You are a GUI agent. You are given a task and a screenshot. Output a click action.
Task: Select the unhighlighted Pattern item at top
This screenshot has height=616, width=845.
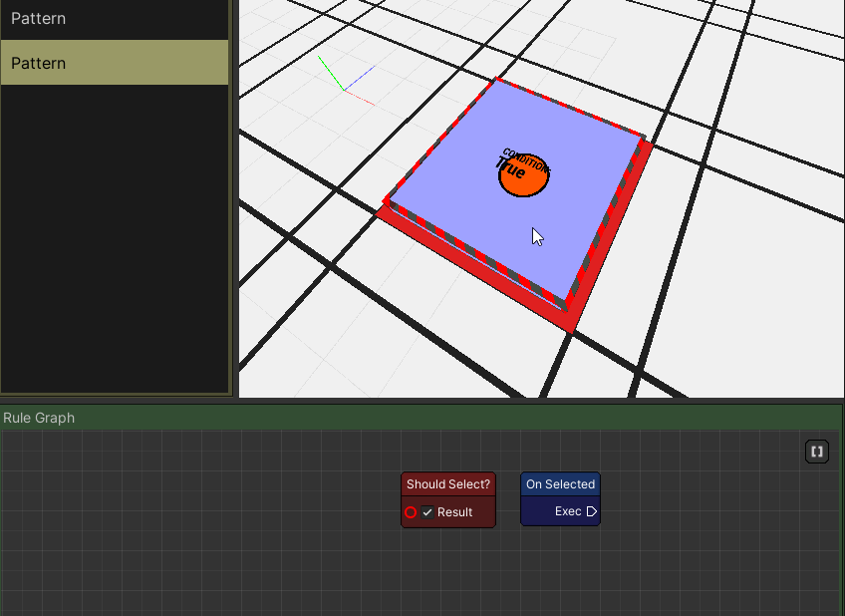pos(115,19)
